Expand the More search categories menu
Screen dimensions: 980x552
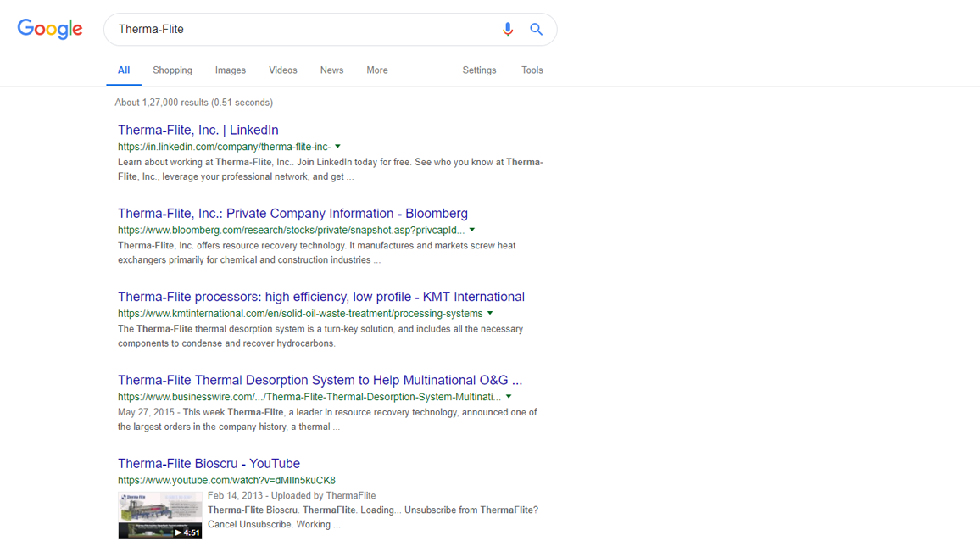click(377, 70)
